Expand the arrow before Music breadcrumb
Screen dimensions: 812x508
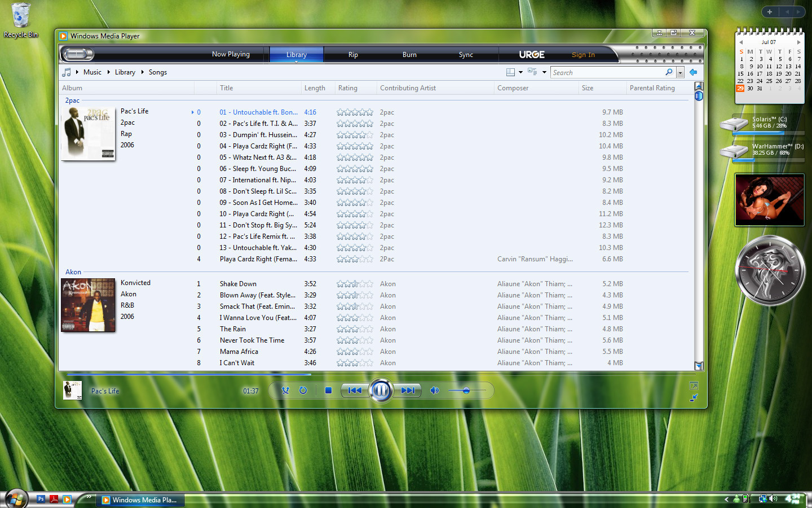coord(77,72)
